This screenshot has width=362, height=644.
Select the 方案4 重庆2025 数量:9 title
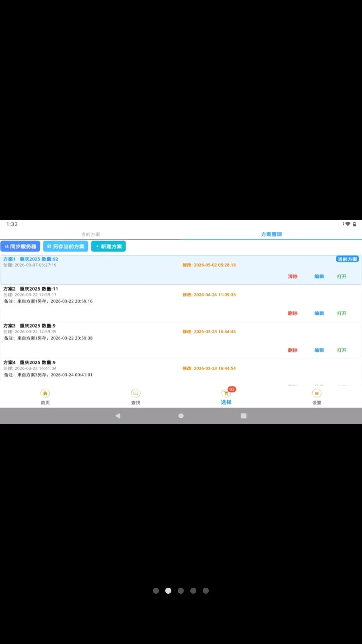pyautogui.click(x=29, y=363)
